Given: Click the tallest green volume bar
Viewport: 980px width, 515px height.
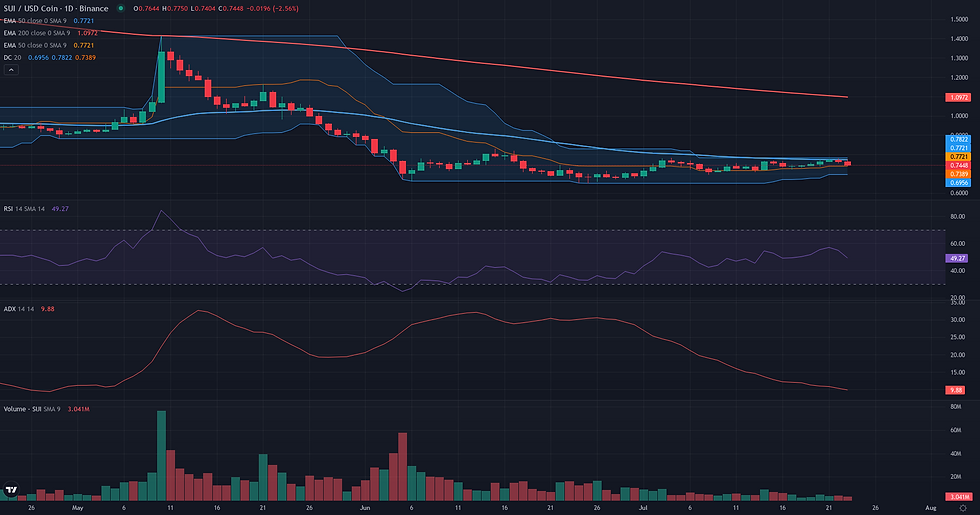Looking at the screenshot, I should [161, 456].
